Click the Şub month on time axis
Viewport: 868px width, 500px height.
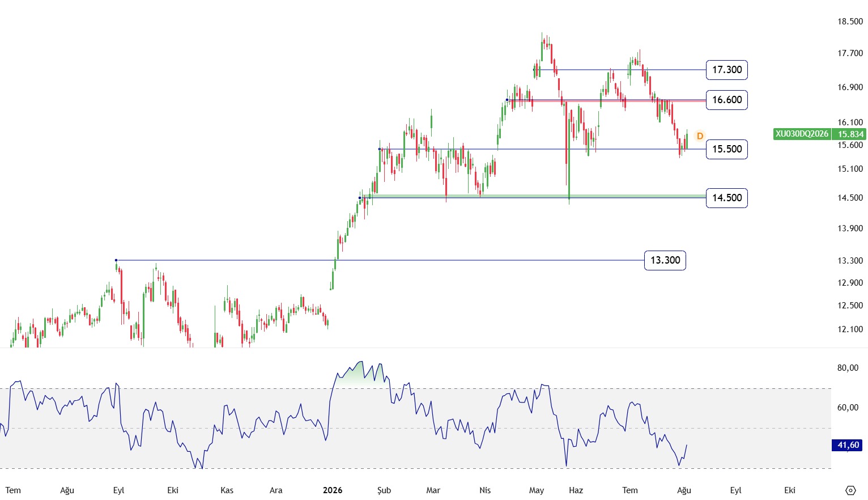[x=384, y=490]
